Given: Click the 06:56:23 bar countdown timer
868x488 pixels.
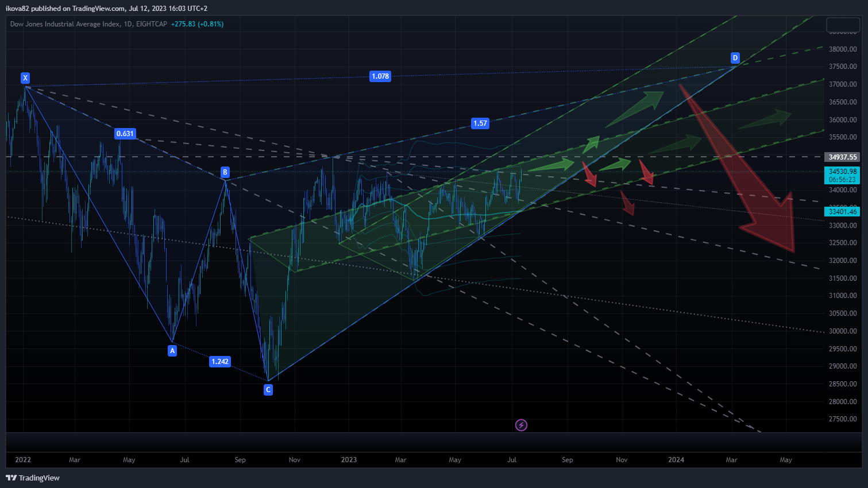Looking at the screenshot, I should pyautogui.click(x=842, y=180).
